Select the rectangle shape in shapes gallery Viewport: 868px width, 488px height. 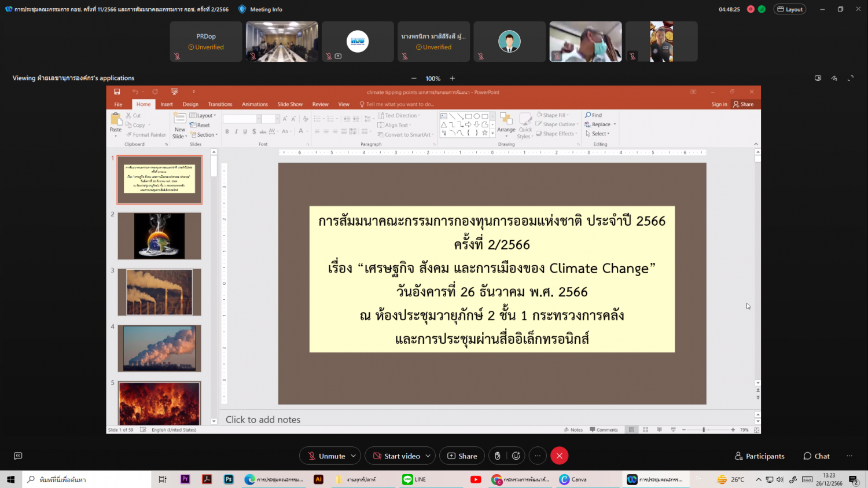pyautogui.click(x=469, y=116)
